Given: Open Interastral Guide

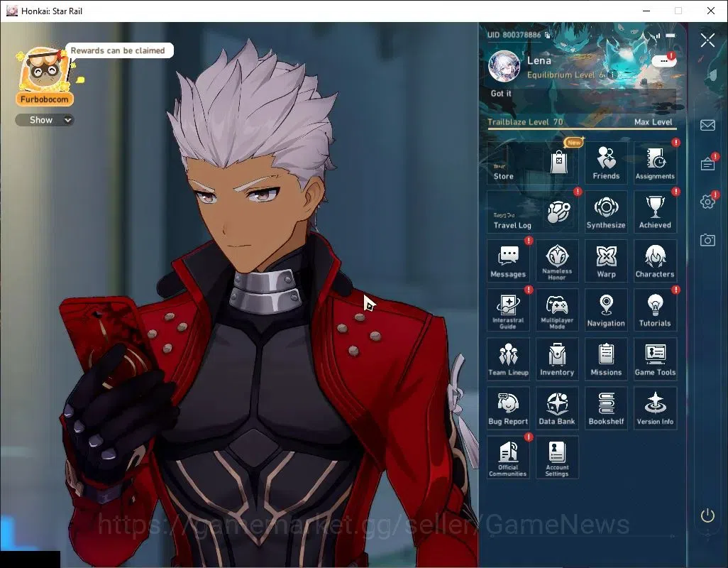Looking at the screenshot, I should point(508,310).
